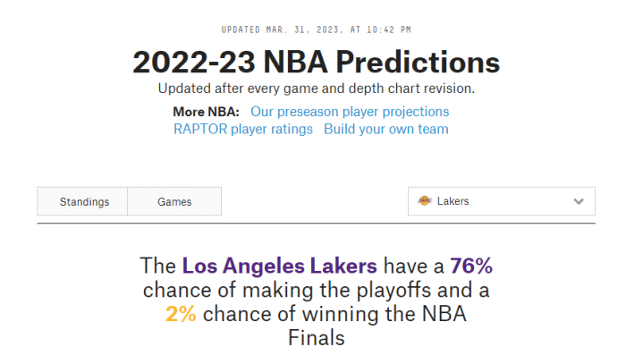Open the preseason player projections link

350,112
